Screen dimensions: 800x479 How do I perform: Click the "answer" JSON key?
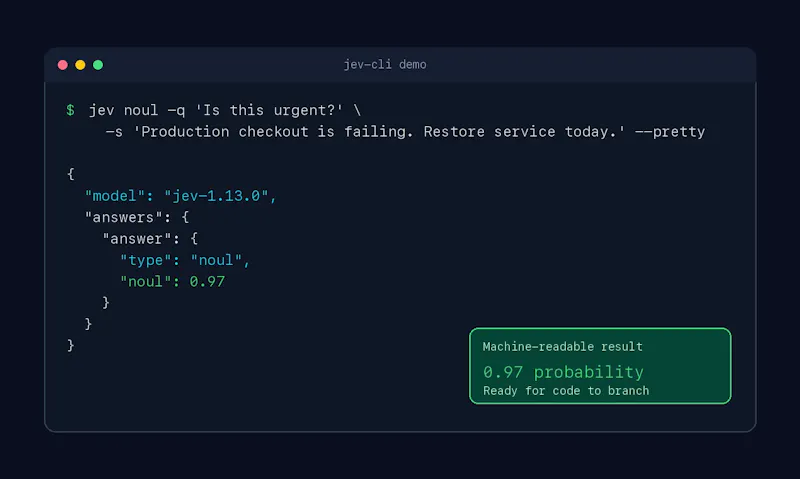tap(137, 239)
